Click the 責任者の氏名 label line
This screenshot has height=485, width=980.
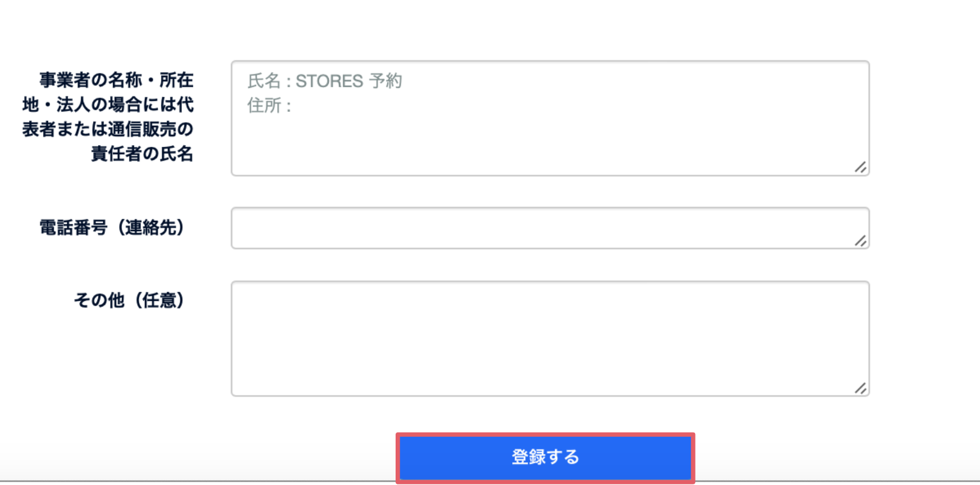[142, 154]
